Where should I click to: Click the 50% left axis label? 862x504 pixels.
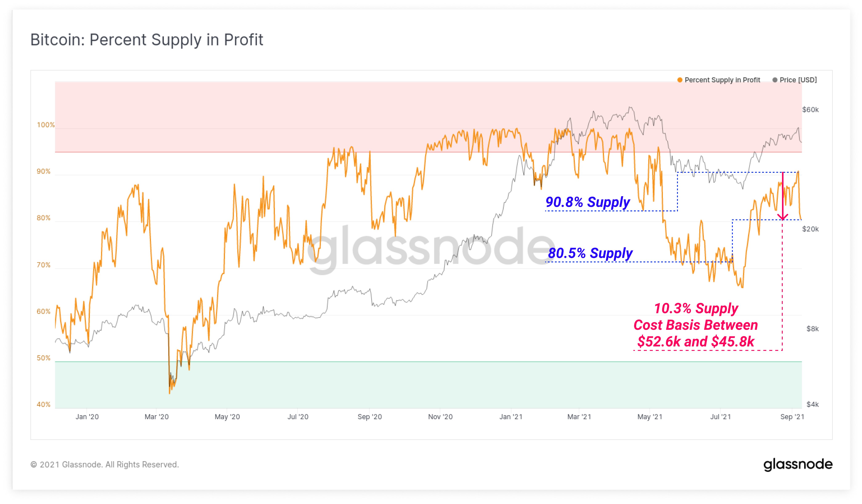43,358
